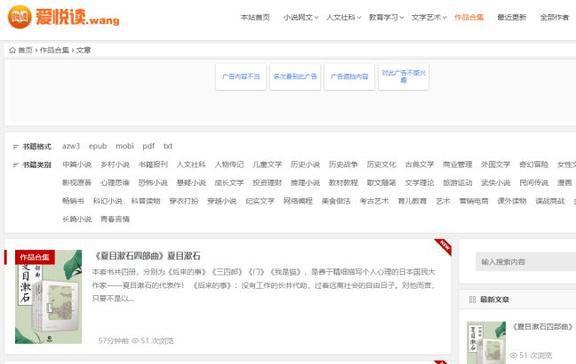
Task: Select the 历史战争 category
Action: click(343, 165)
